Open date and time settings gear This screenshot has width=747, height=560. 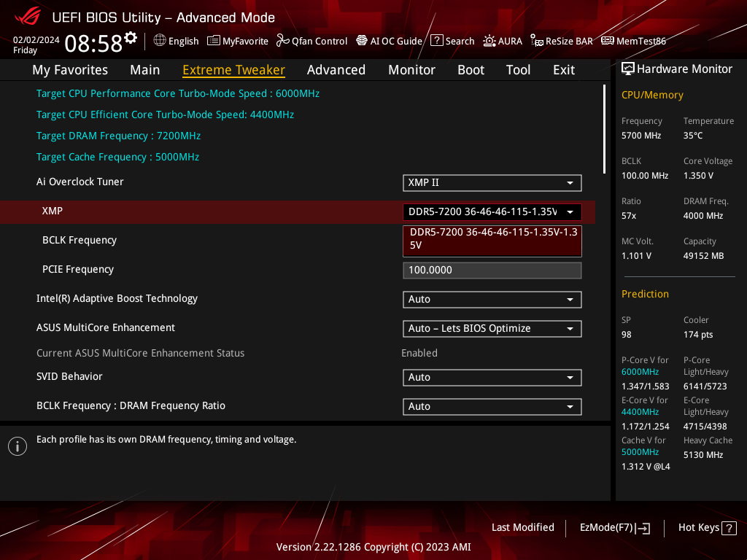pyautogui.click(x=131, y=38)
